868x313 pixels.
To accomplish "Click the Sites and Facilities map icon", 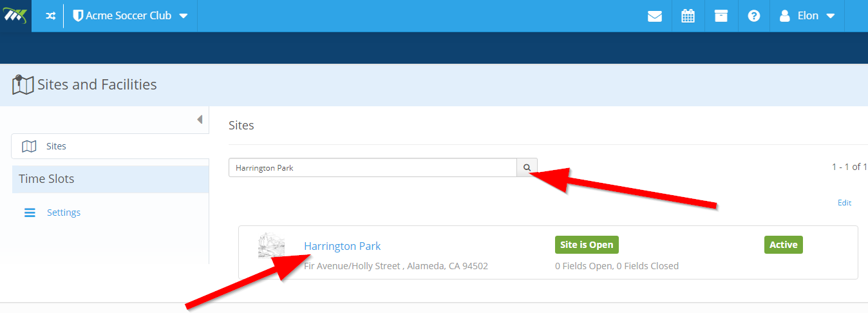I will click(23, 85).
